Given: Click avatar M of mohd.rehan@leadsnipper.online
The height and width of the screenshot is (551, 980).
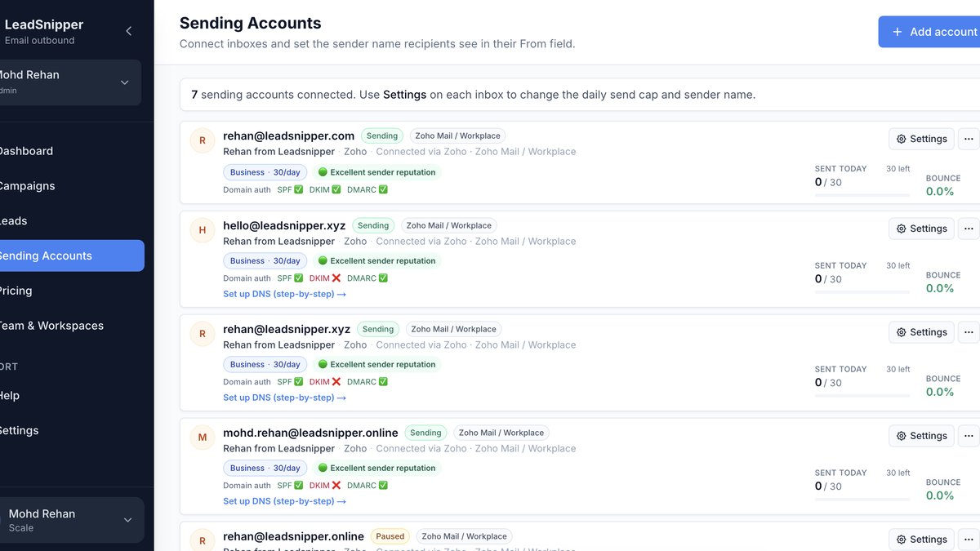Looking at the screenshot, I should [203, 438].
